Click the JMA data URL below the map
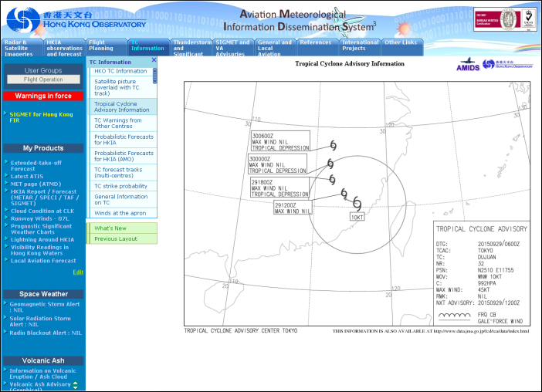Image resolution: width=542 pixels, height=392 pixels. pyautogui.click(x=481, y=331)
